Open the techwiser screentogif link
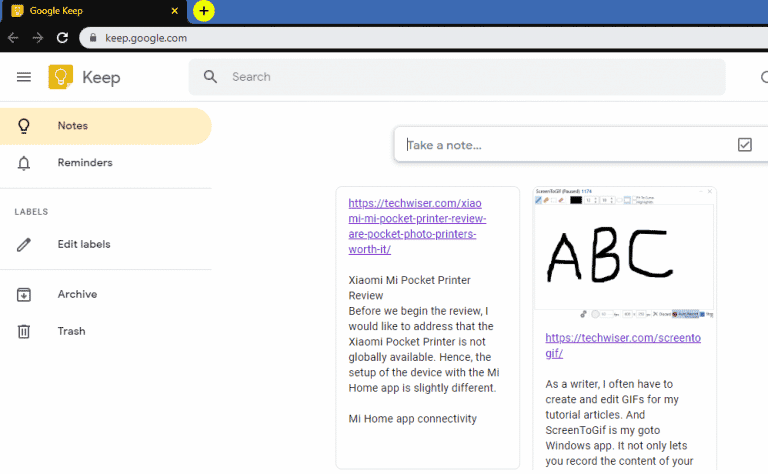Image resolution: width=768 pixels, height=474 pixels. [x=622, y=345]
